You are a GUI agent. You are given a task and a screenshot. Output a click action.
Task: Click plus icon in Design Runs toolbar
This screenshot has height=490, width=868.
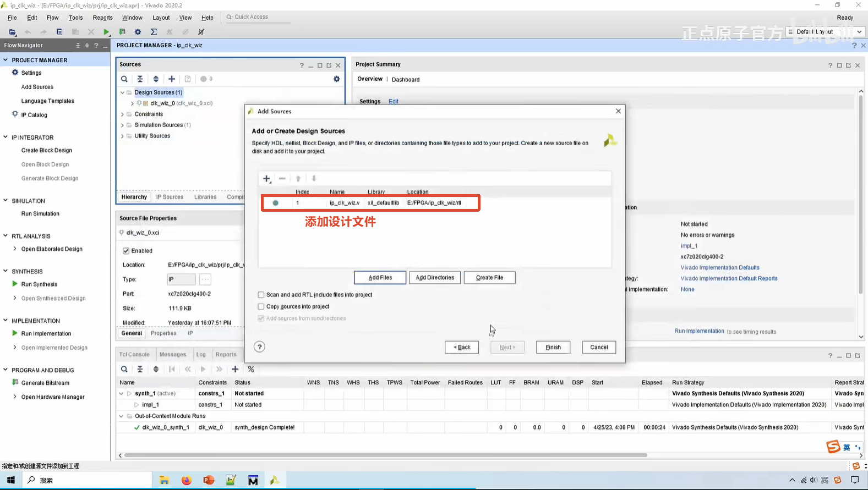click(x=235, y=369)
